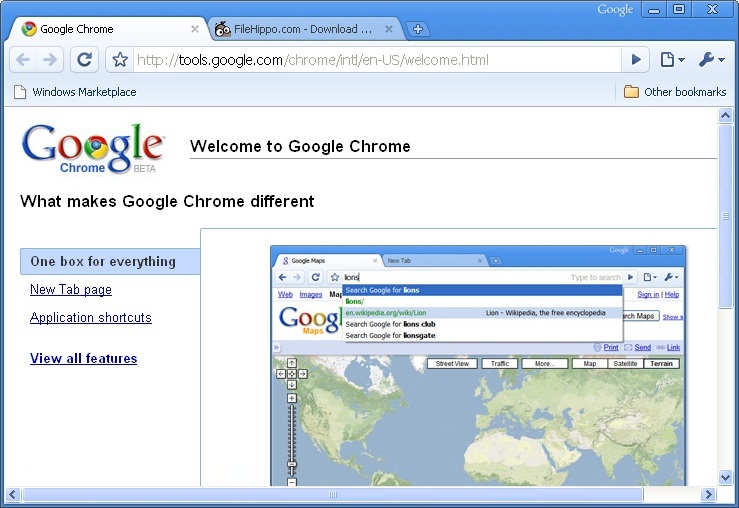Open the New Tab page link
This screenshot has height=508, width=739.
point(71,290)
